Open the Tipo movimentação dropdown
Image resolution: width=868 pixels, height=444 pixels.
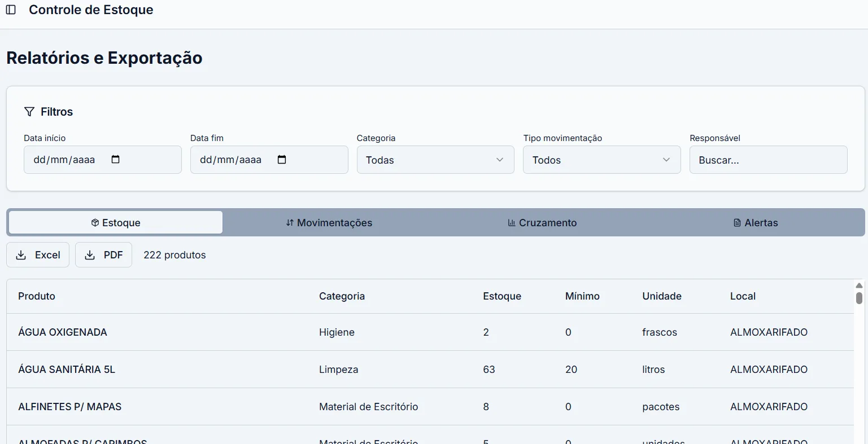602,160
